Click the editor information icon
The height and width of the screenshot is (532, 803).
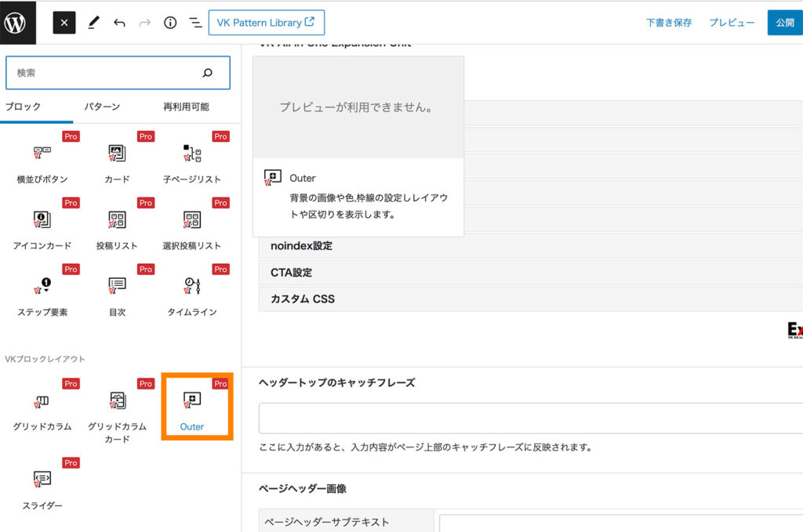(x=170, y=23)
